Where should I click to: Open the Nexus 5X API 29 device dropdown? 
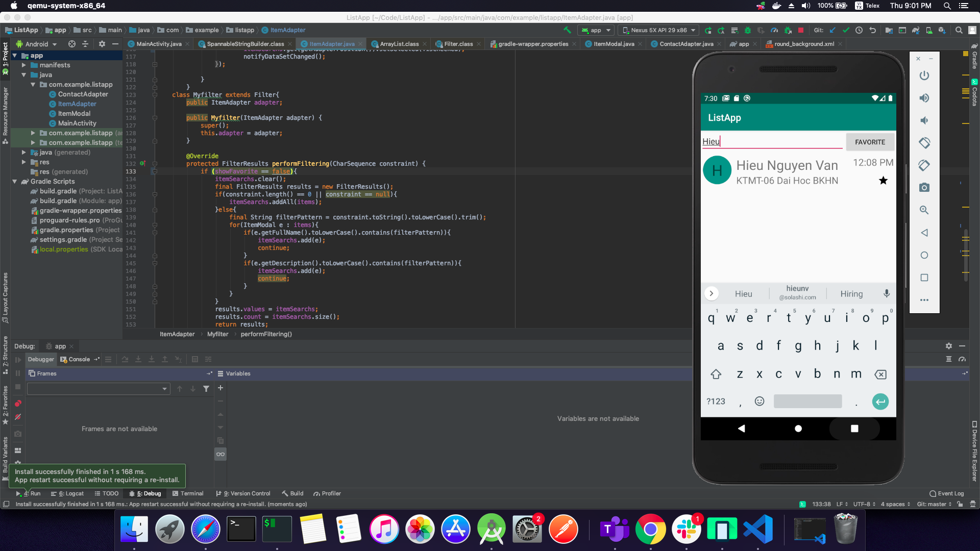[658, 30]
